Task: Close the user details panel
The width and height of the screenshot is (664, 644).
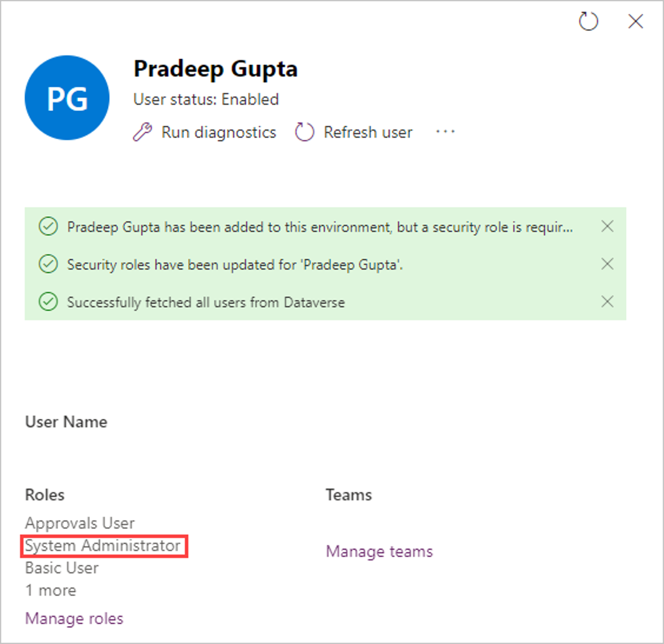Action: click(x=636, y=21)
